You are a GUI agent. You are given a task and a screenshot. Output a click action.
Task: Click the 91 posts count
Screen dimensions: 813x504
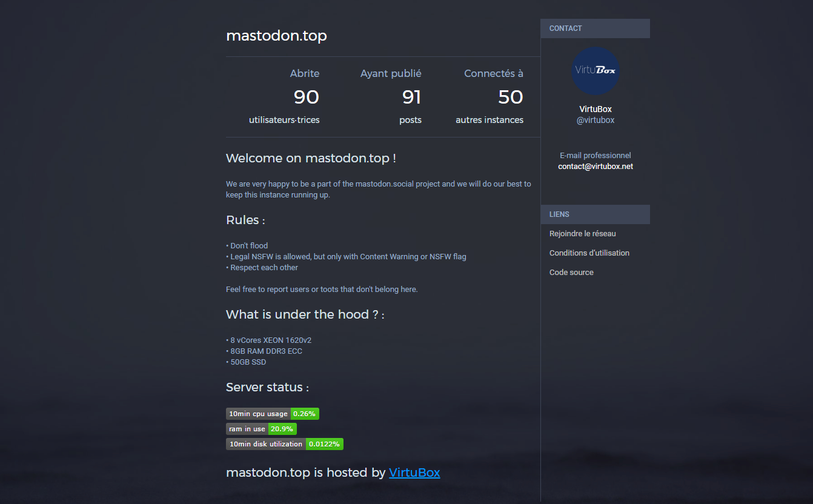411,97
